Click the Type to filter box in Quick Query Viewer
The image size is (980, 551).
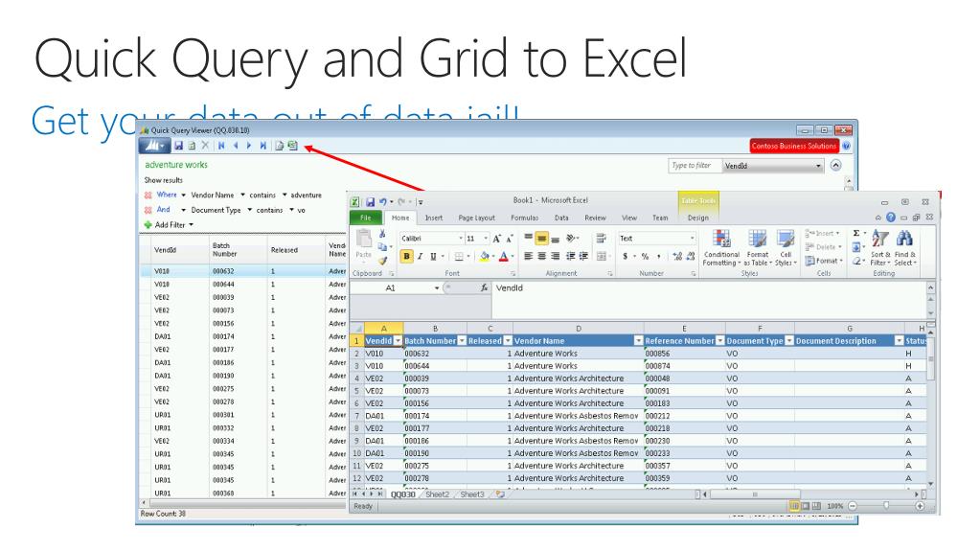(695, 166)
